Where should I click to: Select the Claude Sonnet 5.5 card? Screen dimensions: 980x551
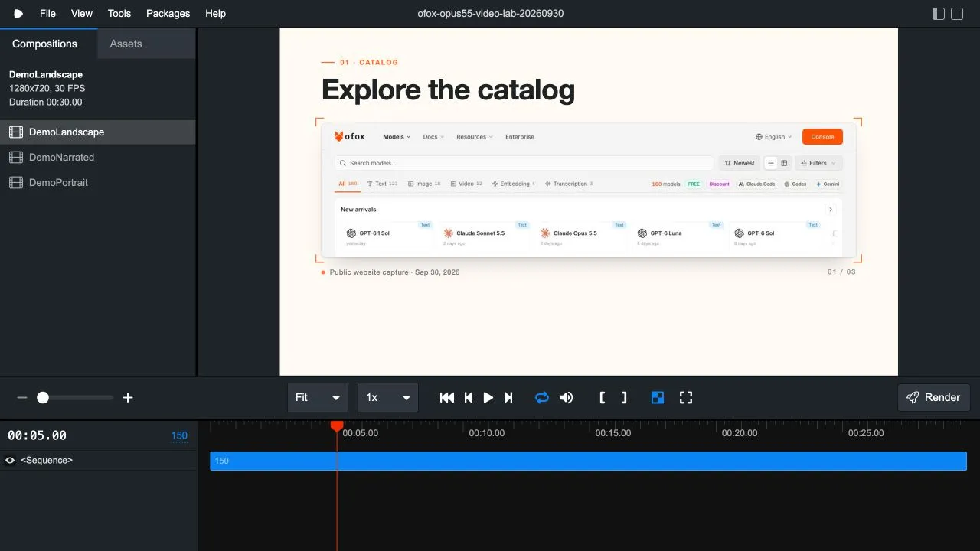coord(486,233)
